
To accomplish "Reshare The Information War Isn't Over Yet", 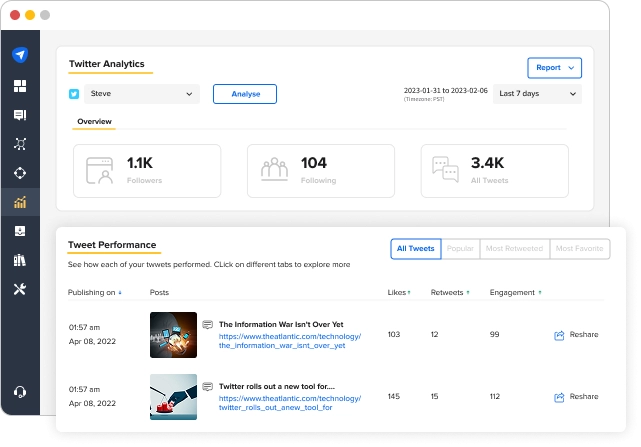I will tap(576, 335).
